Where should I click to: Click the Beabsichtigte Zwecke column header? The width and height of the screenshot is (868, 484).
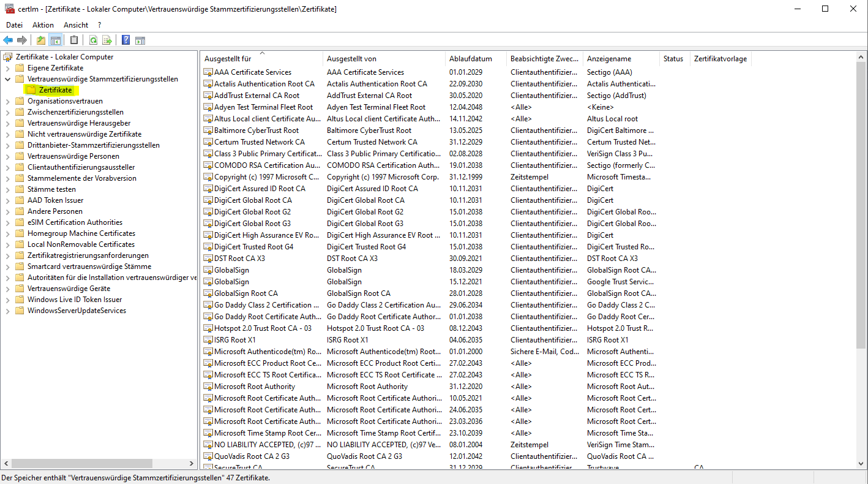click(x=544, y=59)
